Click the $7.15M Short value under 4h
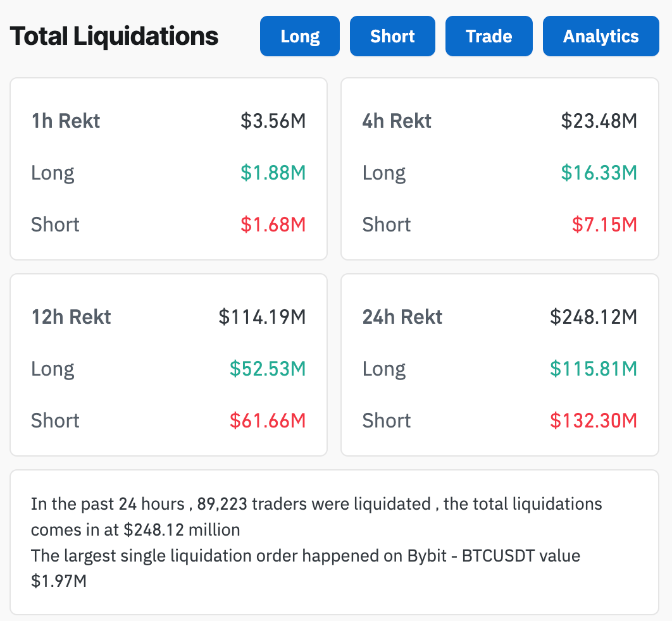The width and height of the screenshot is (672, 621). pos(604,224)
